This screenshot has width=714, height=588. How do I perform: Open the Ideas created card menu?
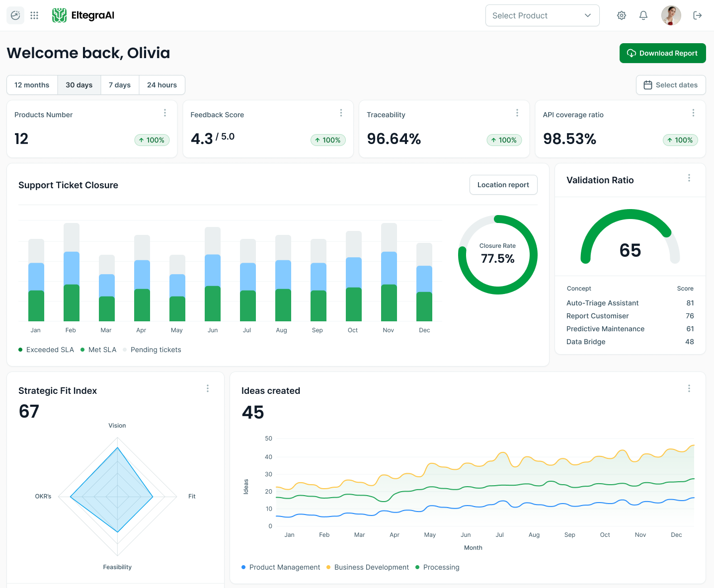pyautogui.click(x=689, y=388)
